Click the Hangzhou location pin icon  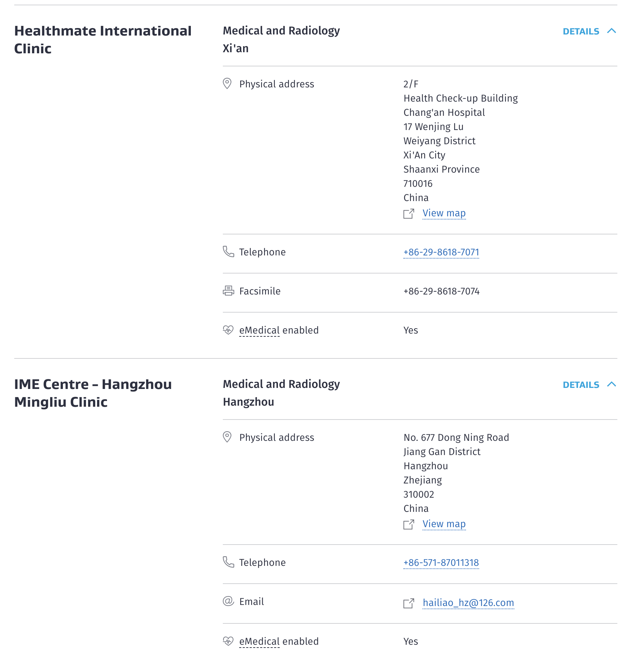pyautogui.click(x=227, y=437)
